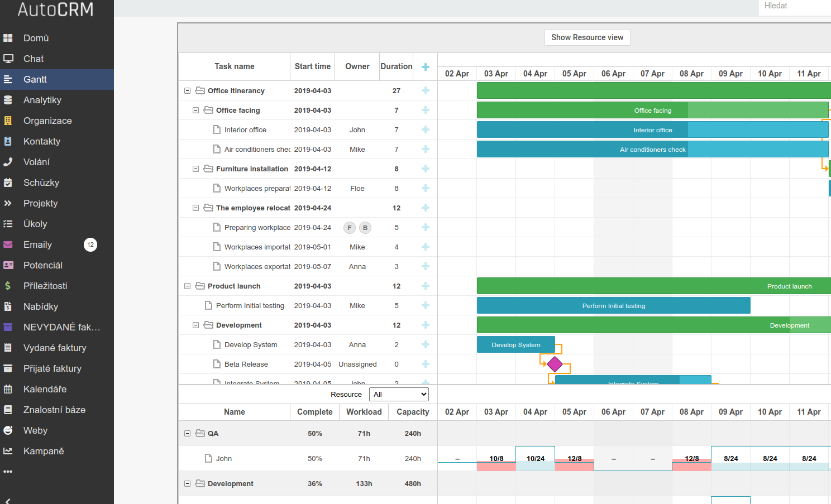The image size is (831, 504).
Task: Click the three-dots more icon in sidebar
Action: click(8, 472)
